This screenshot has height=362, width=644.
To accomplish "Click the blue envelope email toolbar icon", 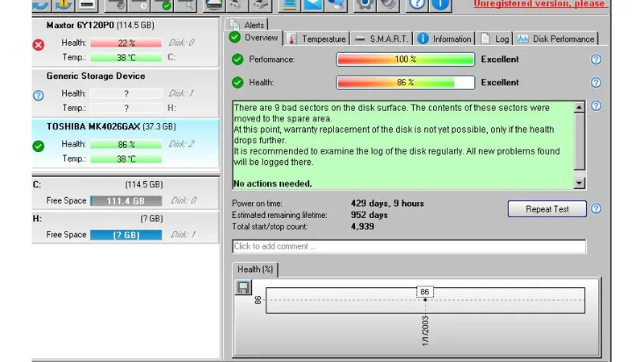I will point(313,5).
